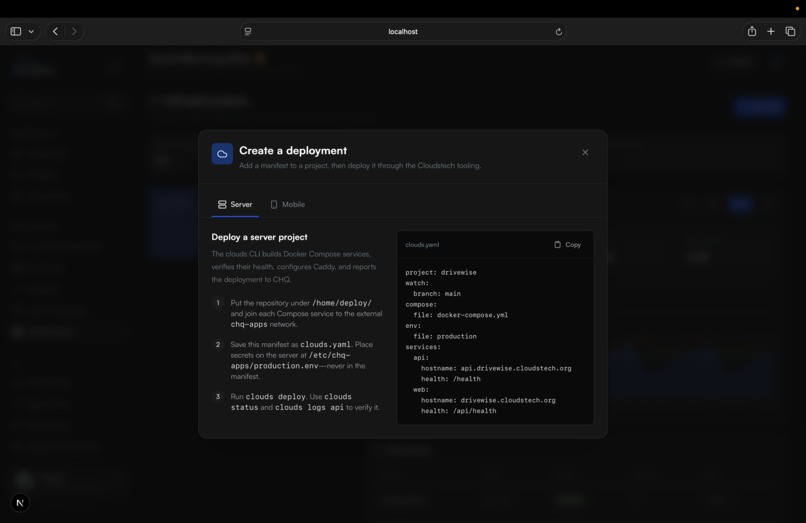Click the 'file: docker-compose.yml' line

pyautogui.click(x=461, y=315)
